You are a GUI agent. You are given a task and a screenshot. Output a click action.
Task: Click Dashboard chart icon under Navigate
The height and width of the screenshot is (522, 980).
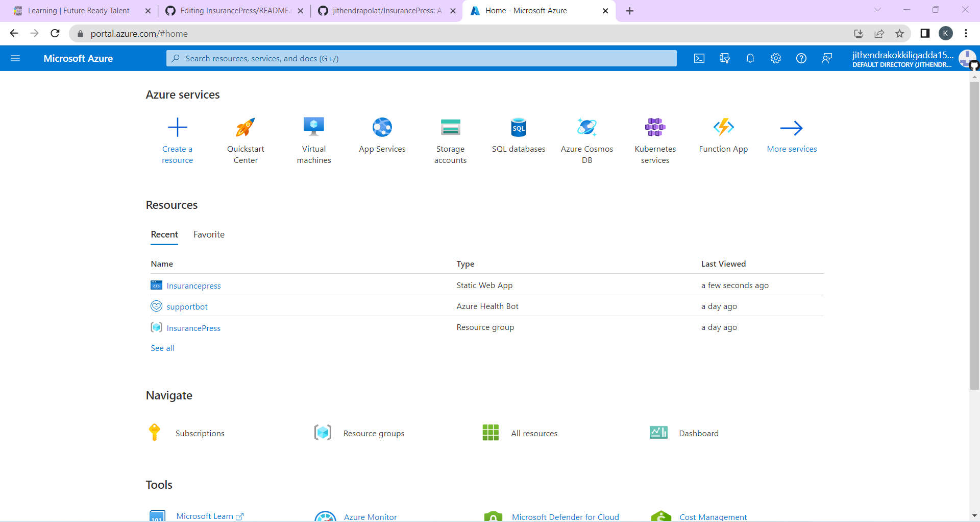point(658,433)
